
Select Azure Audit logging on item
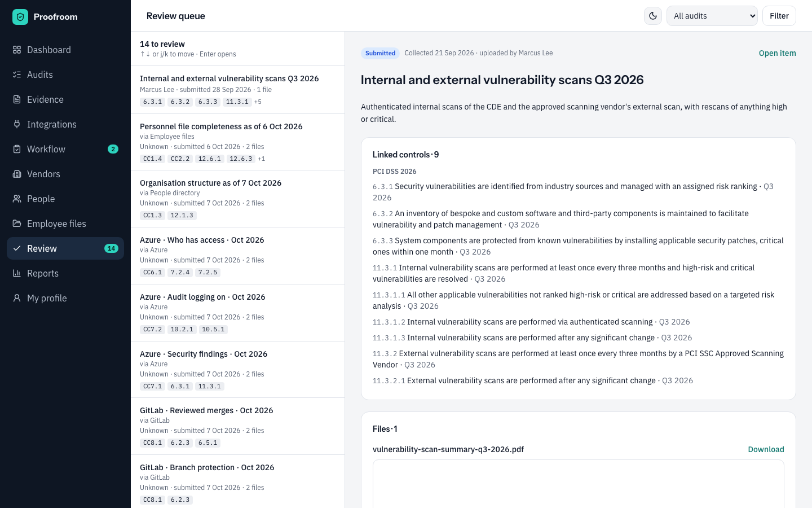point(238,313)
